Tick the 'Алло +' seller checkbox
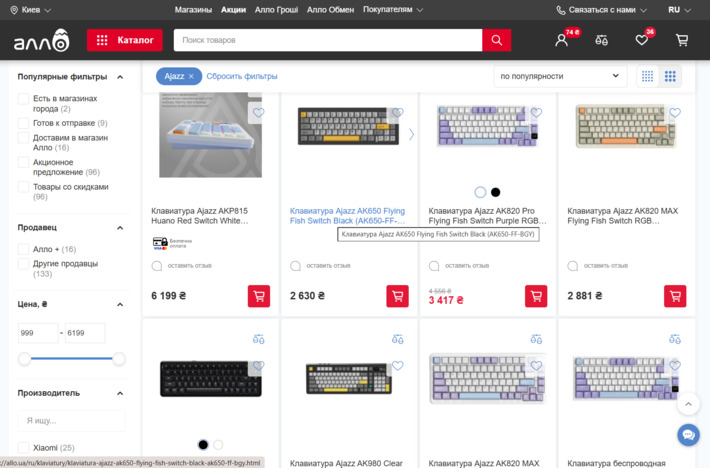The width and height of the screenshot is (710, 468). [24, 249]
